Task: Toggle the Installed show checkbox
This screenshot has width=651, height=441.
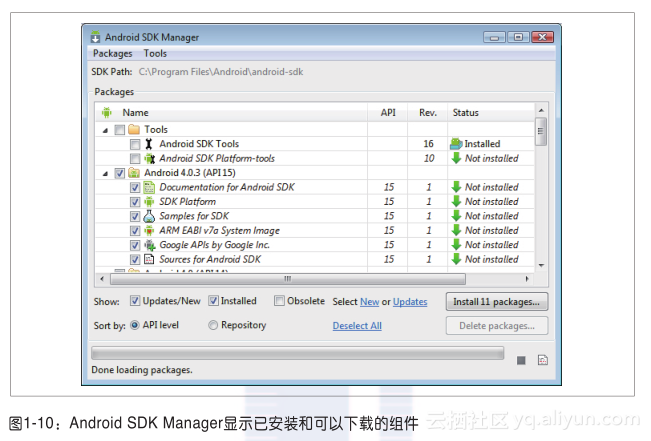Action: click(213, 301)
